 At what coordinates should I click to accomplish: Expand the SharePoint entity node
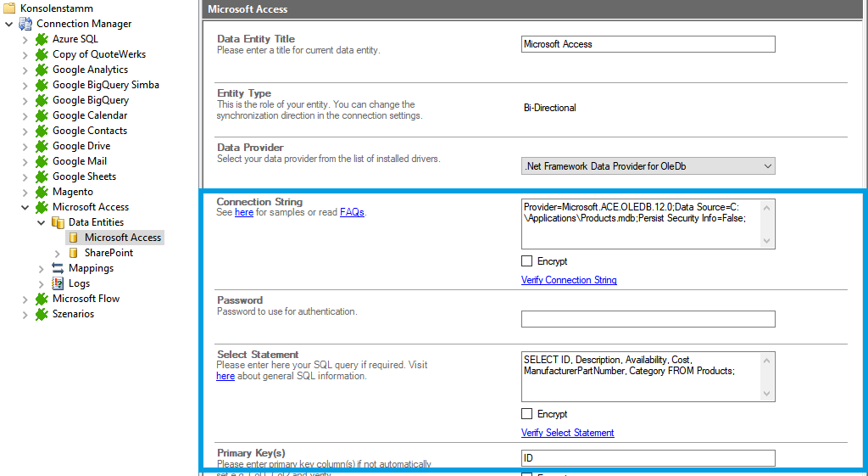coord(58,253)
